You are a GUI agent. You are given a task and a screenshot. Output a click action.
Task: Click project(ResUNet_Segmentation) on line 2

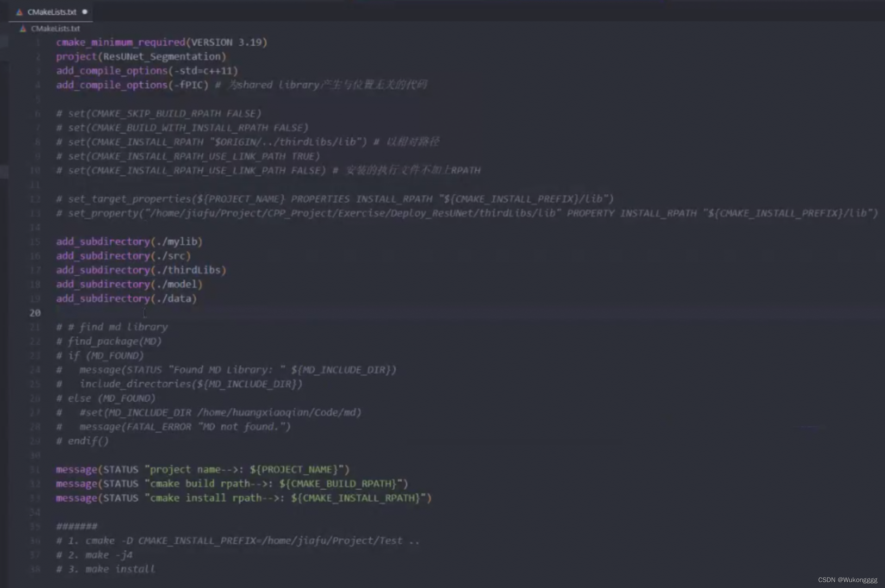[141, 56]
